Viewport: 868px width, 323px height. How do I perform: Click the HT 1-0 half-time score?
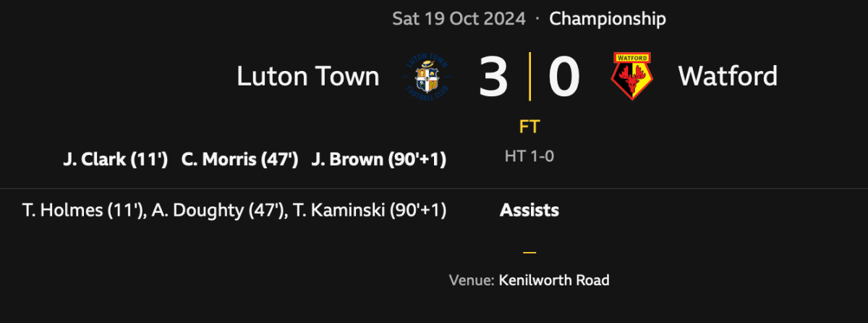pyautogui.click(x=529, y=155)
